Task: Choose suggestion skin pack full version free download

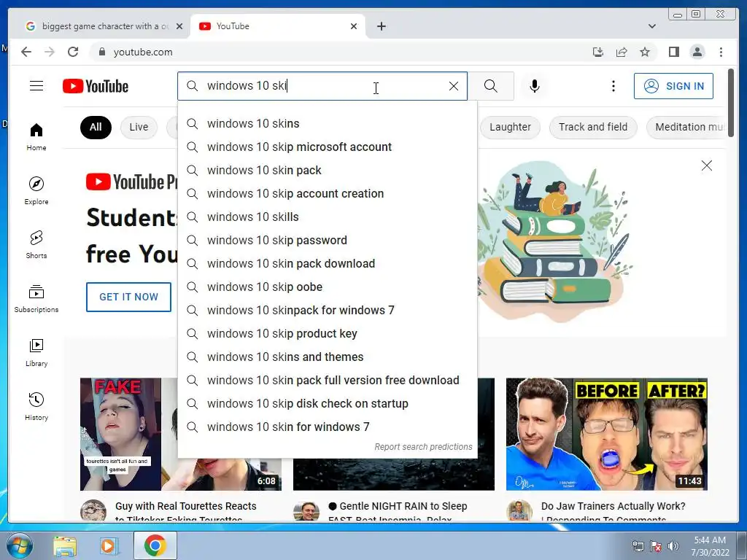Action: click(x=328, y=381)
